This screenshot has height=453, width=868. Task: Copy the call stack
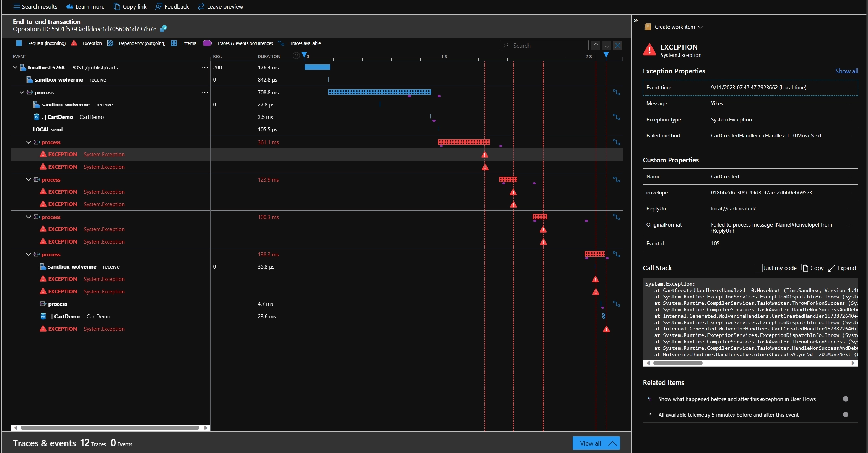pyautogui.click(x=812, y=268)
